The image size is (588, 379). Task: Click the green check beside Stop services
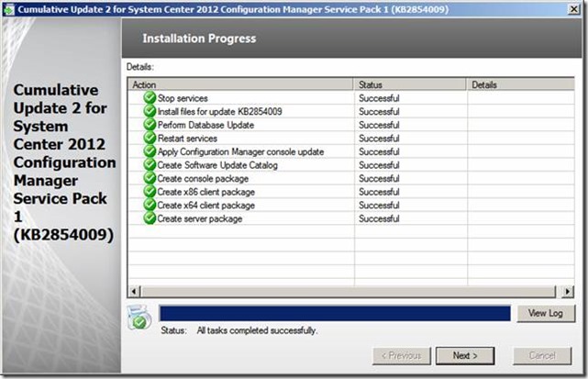(x=150, y=98)
